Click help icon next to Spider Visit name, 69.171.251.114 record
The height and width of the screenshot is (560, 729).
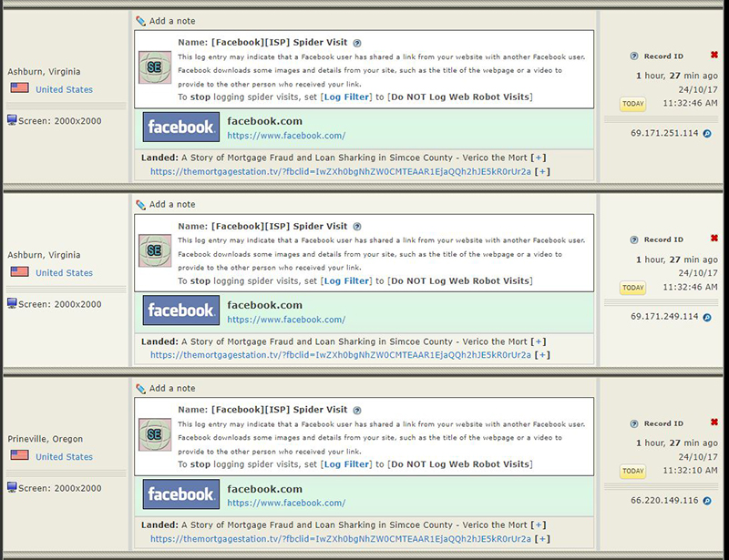(x=357, y=43)
